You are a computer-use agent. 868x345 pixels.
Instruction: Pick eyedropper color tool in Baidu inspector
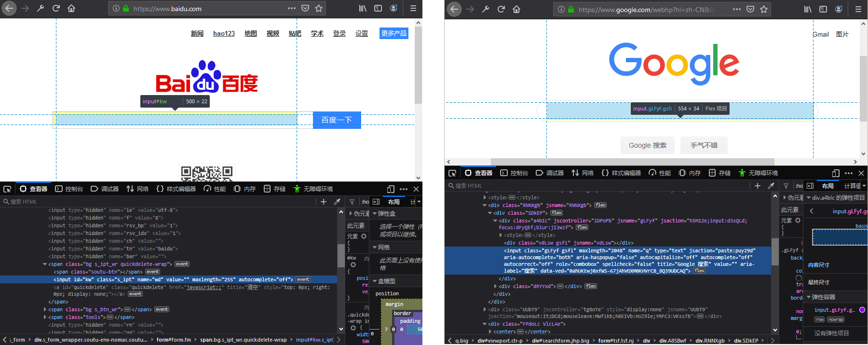337,202
